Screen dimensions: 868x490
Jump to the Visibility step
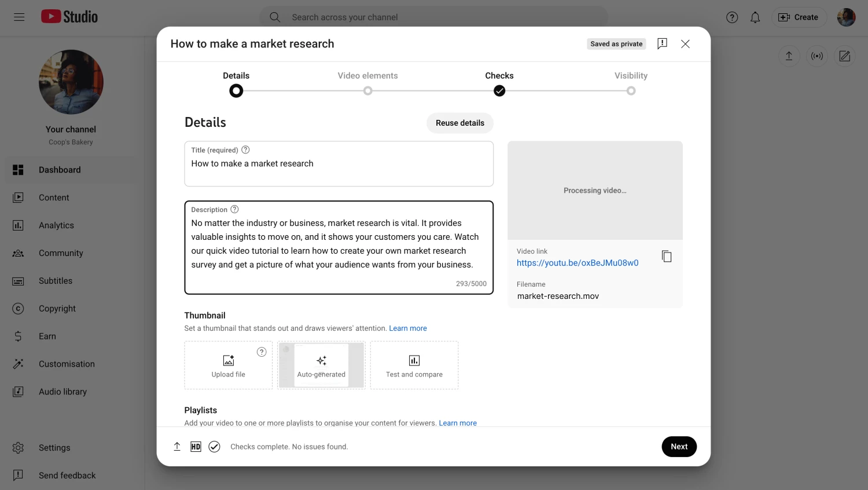pos(631,90)
